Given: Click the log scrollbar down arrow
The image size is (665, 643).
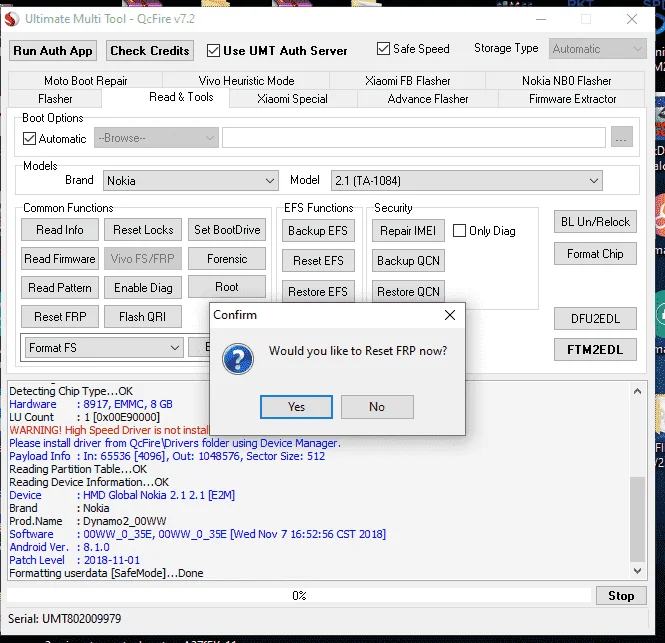Looking at the screenshot, I should point(637,571).
